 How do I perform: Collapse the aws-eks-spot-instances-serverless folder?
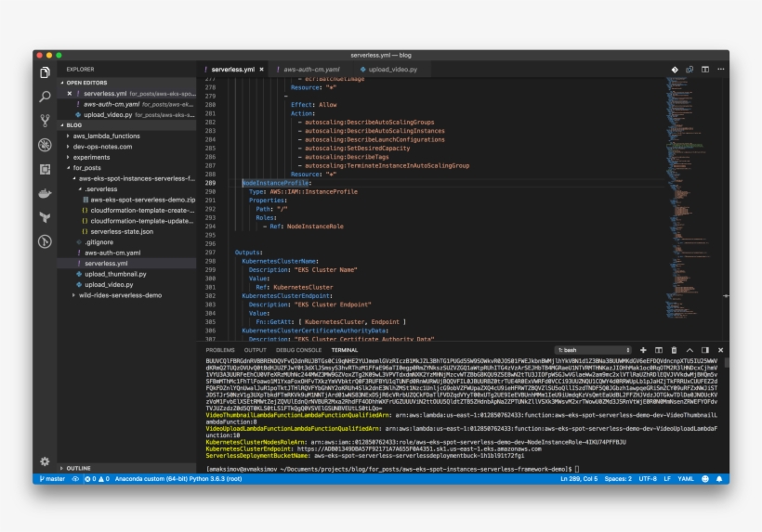pos(136,178)
